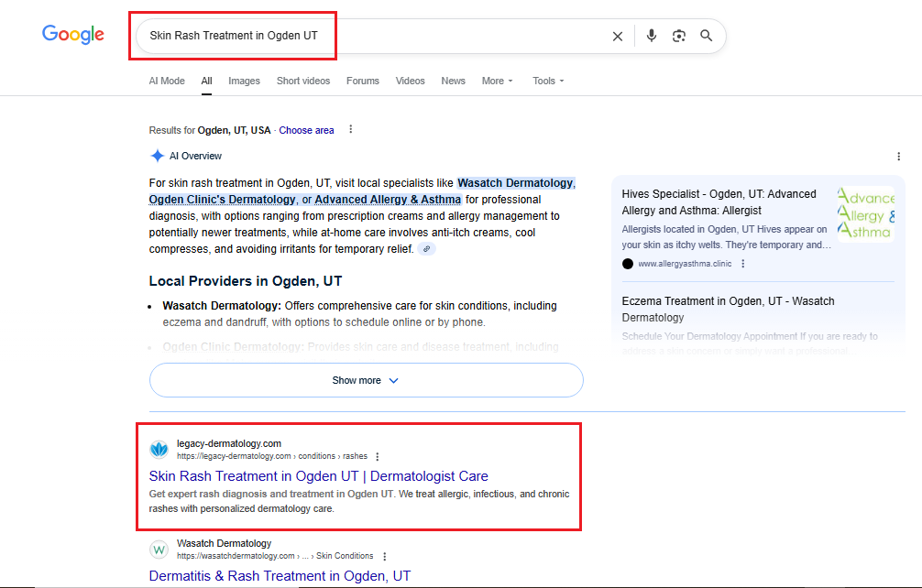Start voice search with microphone
This screenshot has width=922, height=588.
coord(651,36)
